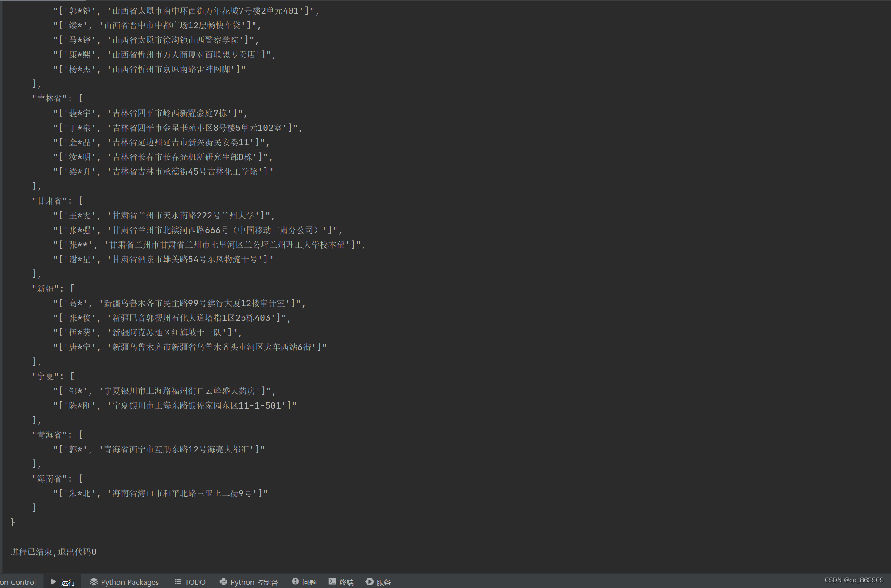Click the Run tool window play icon
891x588 pixels.
(54, 582)
